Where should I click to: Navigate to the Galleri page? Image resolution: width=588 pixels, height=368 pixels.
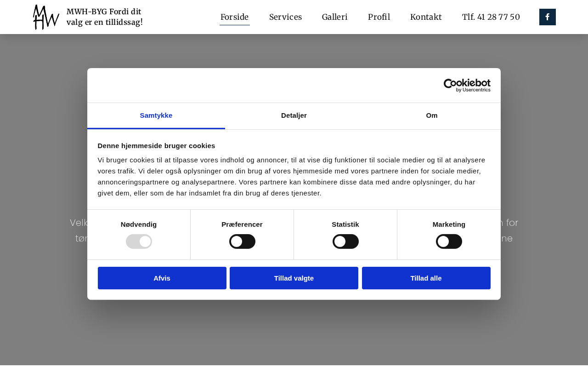334,17
